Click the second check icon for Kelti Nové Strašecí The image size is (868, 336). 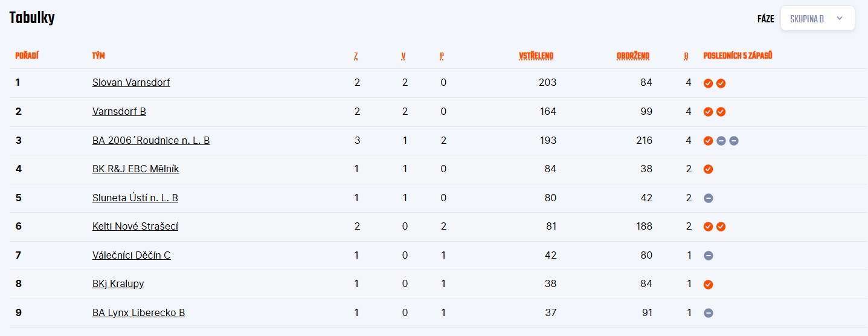coord(721,227)
